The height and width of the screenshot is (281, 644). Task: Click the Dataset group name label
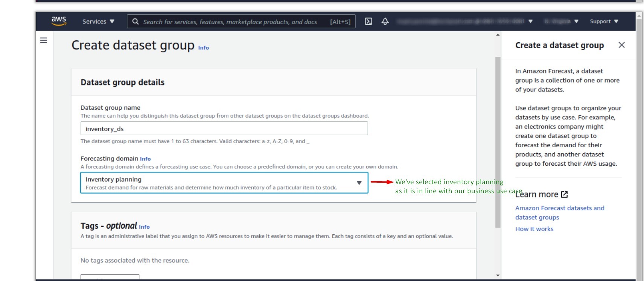coord(111,108)
